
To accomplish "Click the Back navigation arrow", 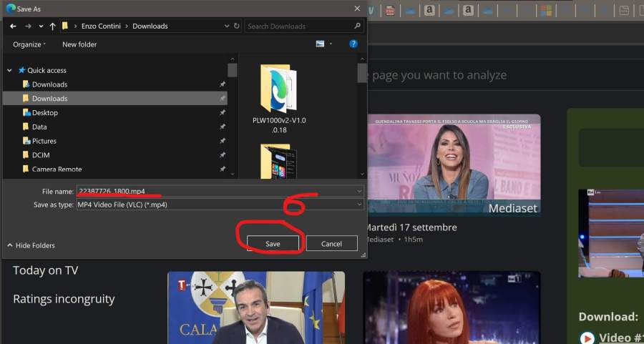I will (x=13, y=26).
